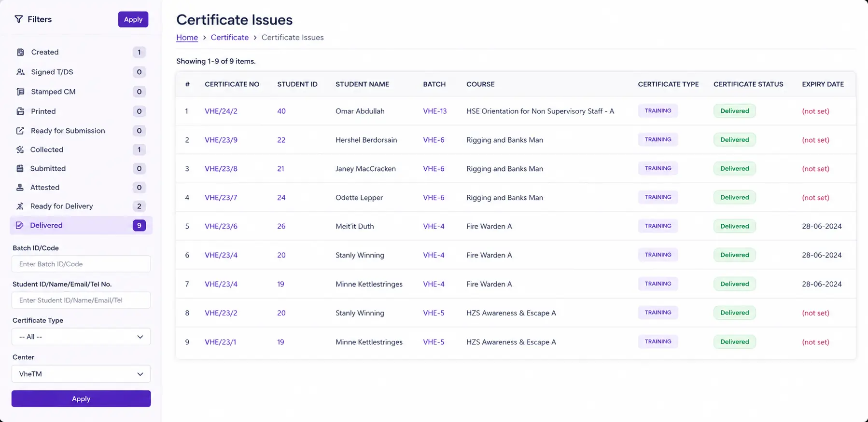Click the Submitted filter icon

coord(20,168)
